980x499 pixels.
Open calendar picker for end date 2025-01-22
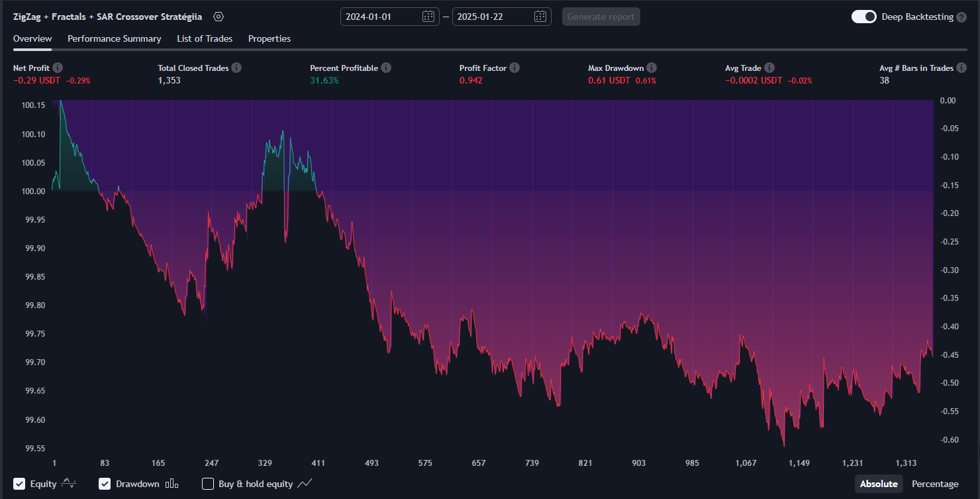tap(540, 17)
